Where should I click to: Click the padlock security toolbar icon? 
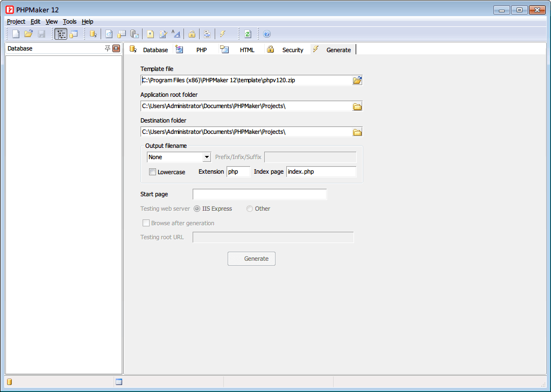[192, 34]
